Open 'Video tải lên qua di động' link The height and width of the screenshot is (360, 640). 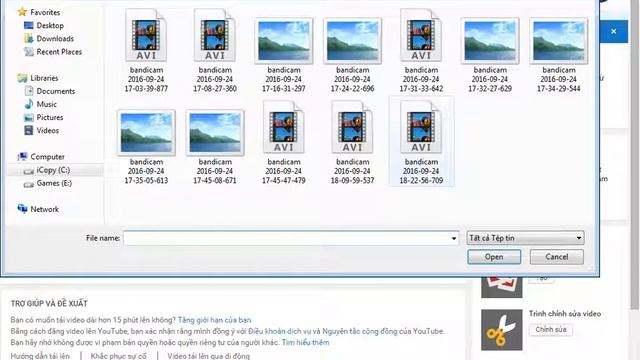[x=209, y=356]
